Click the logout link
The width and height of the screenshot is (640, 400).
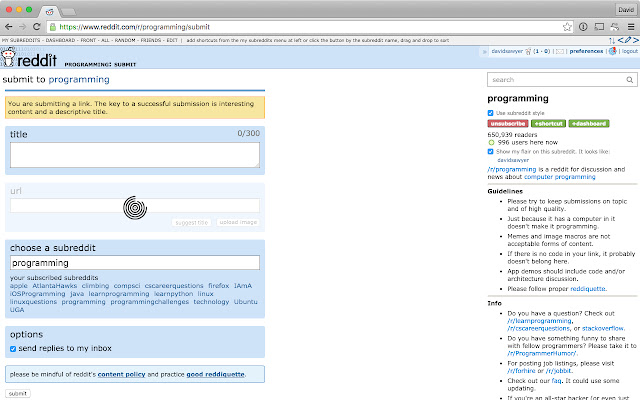[630, 51]
